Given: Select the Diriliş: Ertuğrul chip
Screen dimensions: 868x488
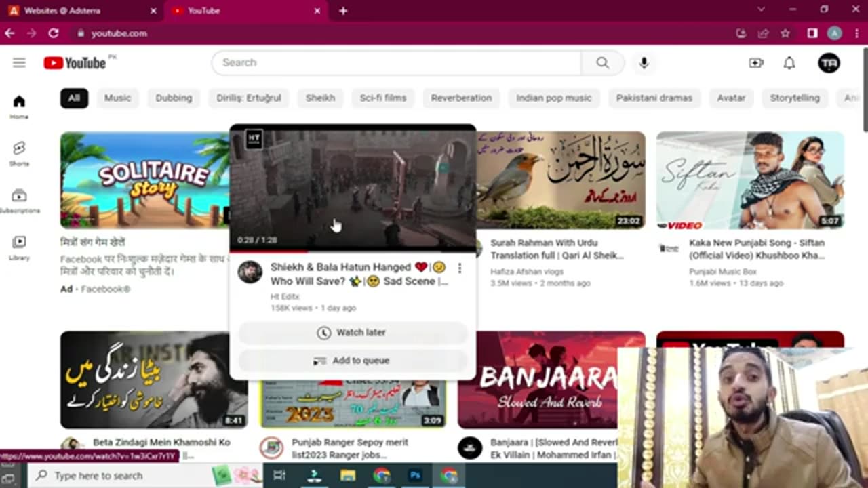Looking at the screenshot, I should click(249, 98).
